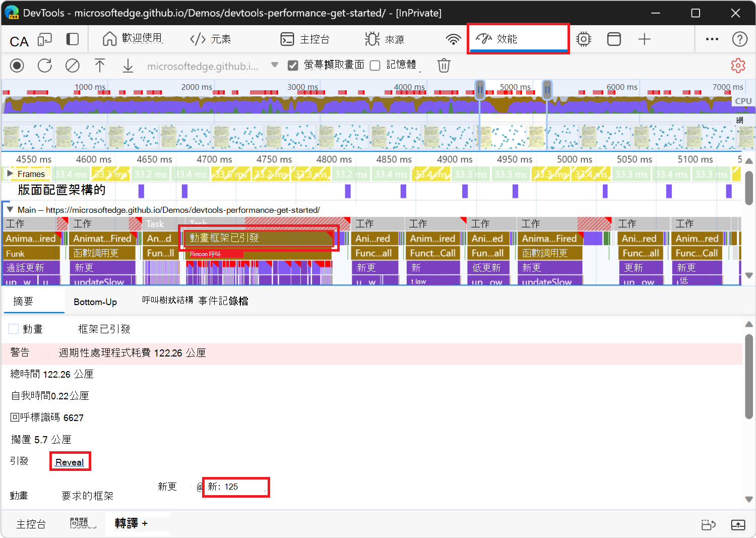Start recording a performance profile
Screen dimensions: 756x538
(17, 66)
